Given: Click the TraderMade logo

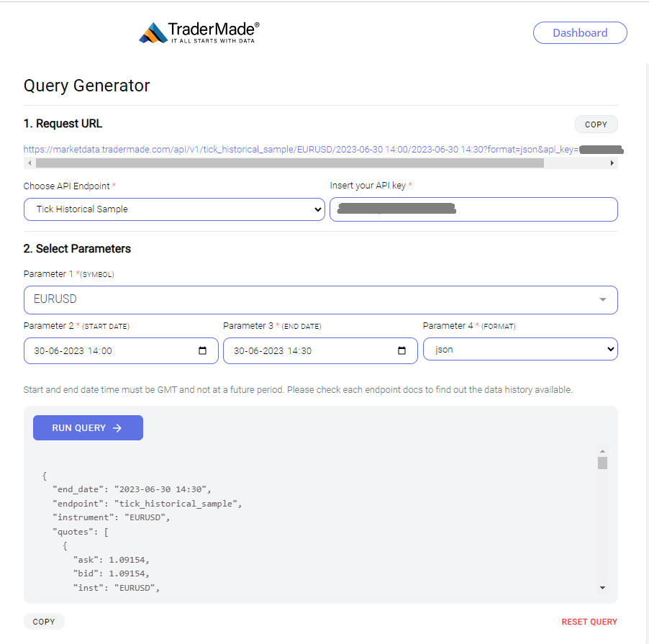Looking at the screenshot, I should click(199, 32).
